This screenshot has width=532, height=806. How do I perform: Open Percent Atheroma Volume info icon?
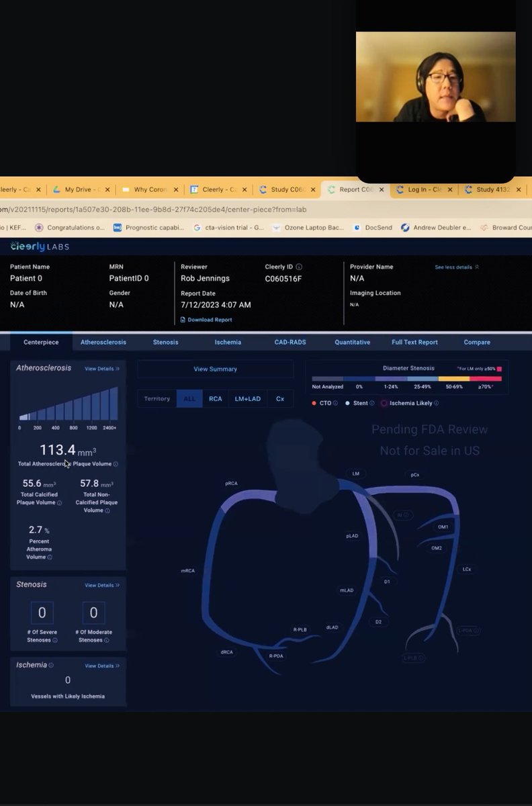[x=50, y=557]
